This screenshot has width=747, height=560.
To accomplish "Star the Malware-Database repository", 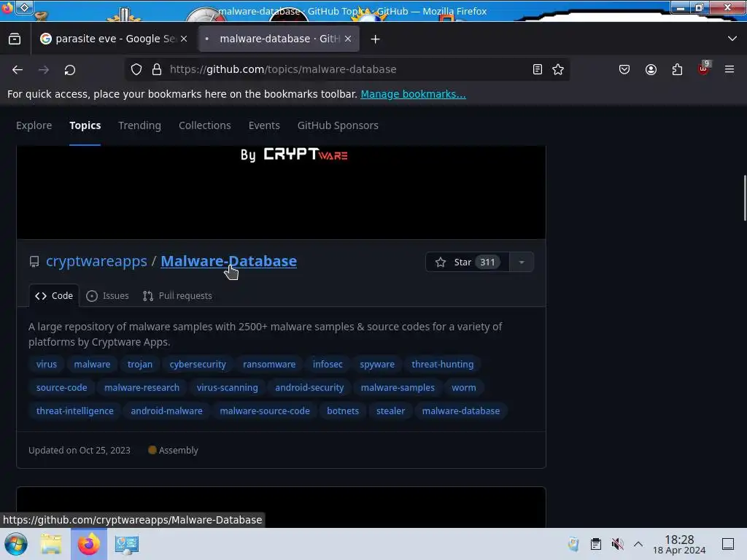I will 468,262.
